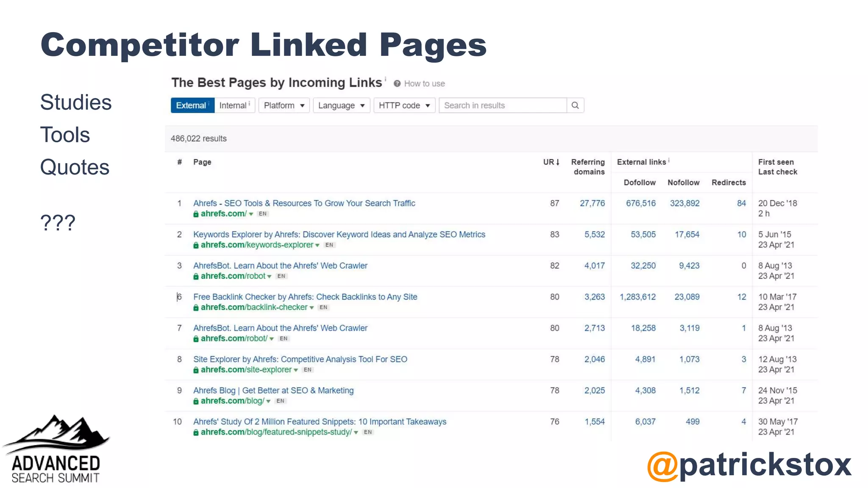868x488 pixels.
Task: Click the UR sort arrow in header
Action: point(558,162)
